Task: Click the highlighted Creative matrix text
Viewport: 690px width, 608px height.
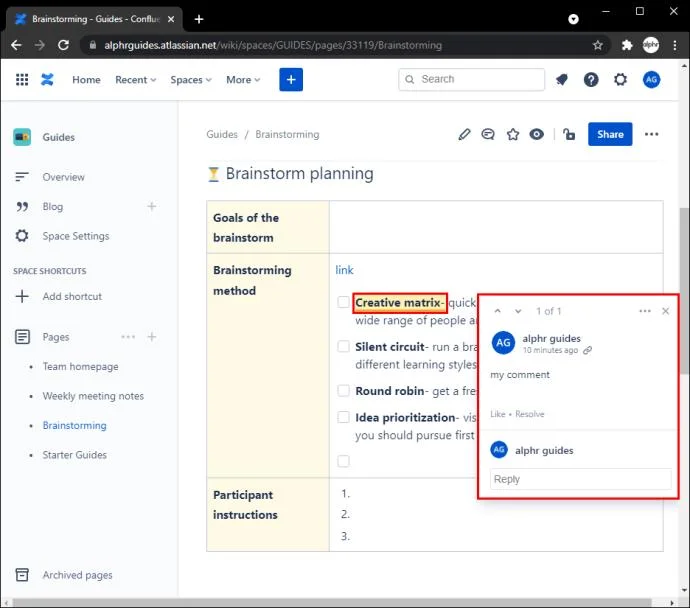Action: click(x=400, y=303)
